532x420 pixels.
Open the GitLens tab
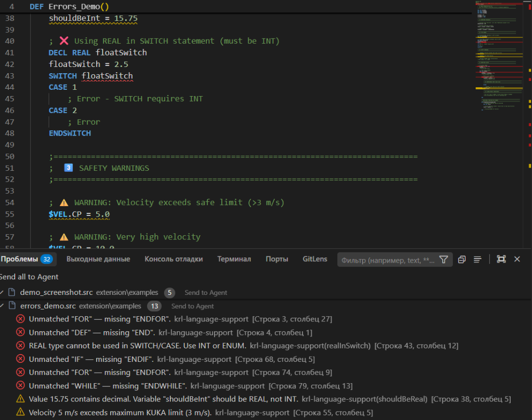315,260
